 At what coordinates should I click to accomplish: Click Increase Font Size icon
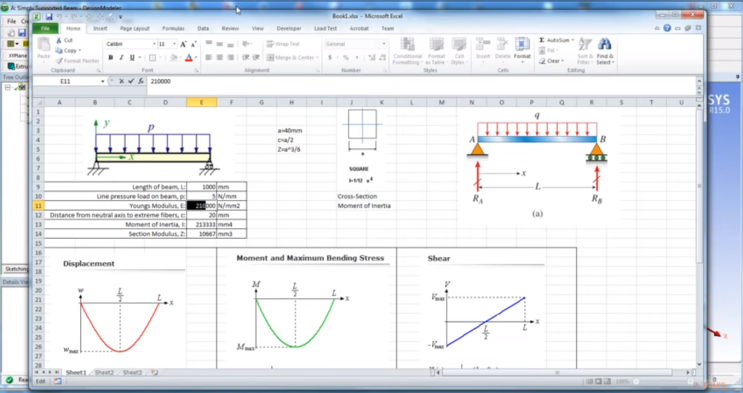[x=183, y=44]
